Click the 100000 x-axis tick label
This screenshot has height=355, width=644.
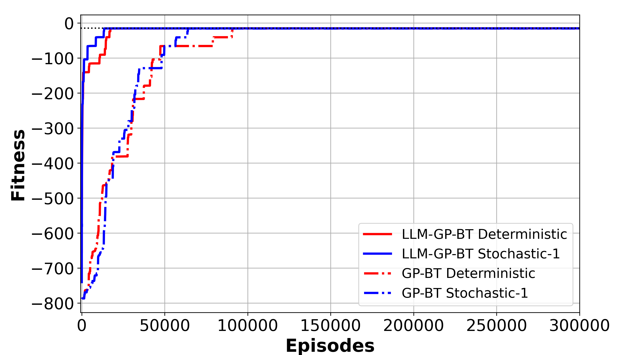(248, 326)
